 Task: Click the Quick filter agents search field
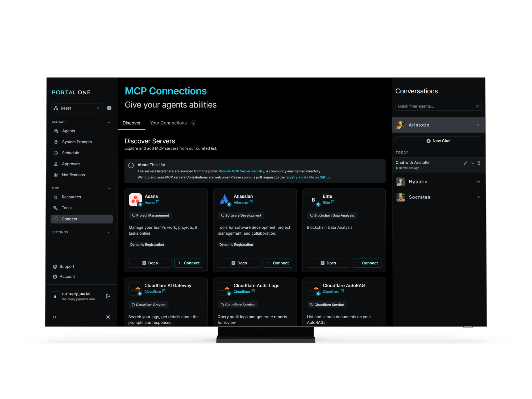pyautogui.click(x=434, y=106)
